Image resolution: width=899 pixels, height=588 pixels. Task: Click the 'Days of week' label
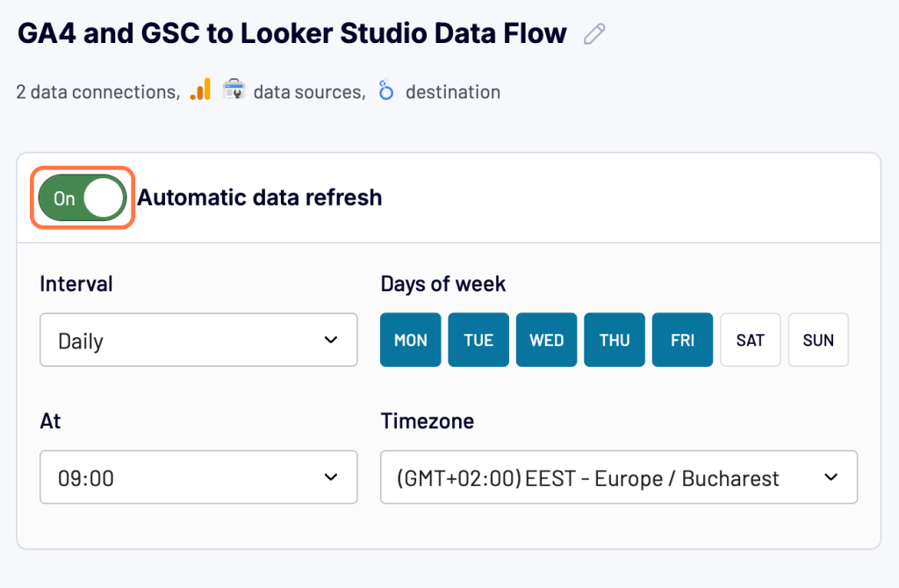pyautogui.click(x=443, y=284)
